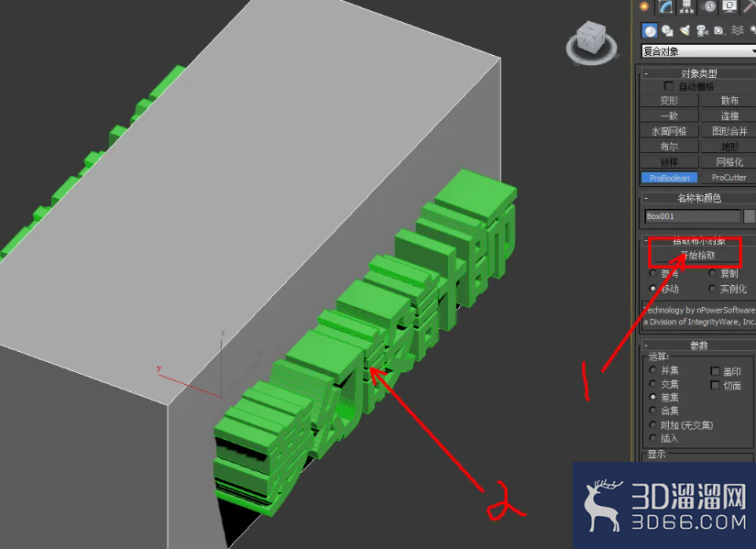Select the 复制 copy radio button
The width and height of the screenshot is (756, 549).
(712, 273)
